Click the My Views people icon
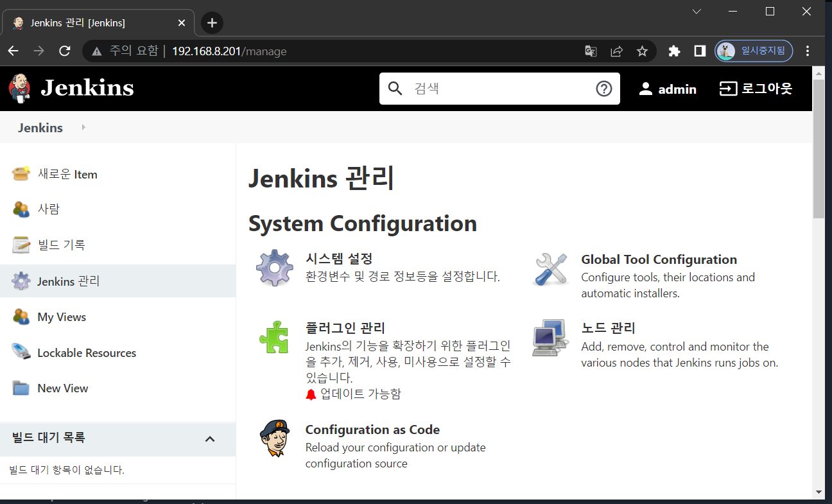 click(x=21, y=317)
